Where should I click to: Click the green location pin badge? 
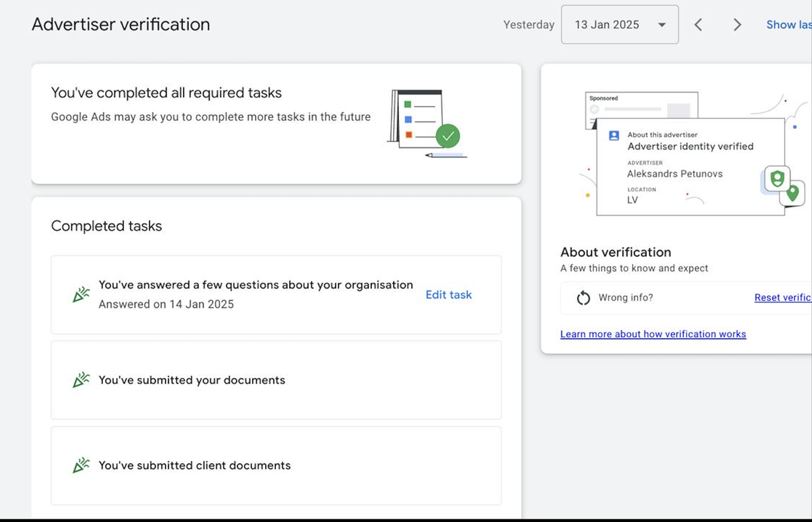click(x=792, y=193)
